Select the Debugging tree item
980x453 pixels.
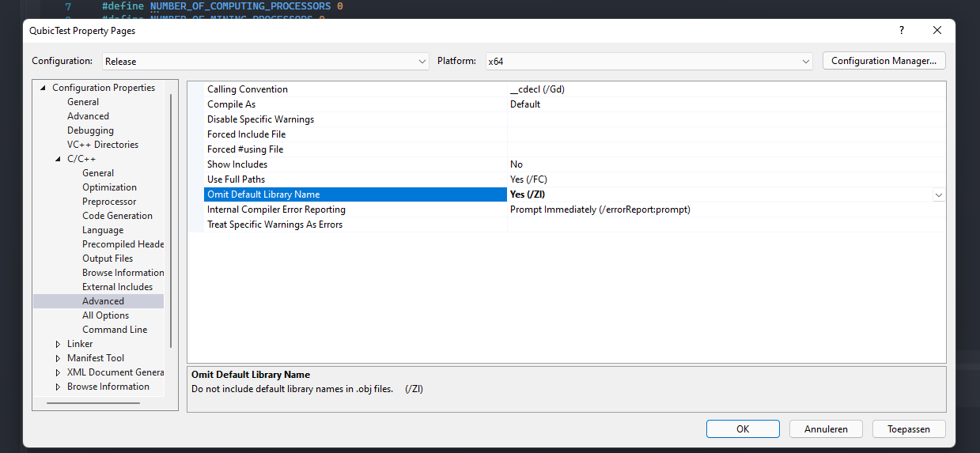(90, 130)
